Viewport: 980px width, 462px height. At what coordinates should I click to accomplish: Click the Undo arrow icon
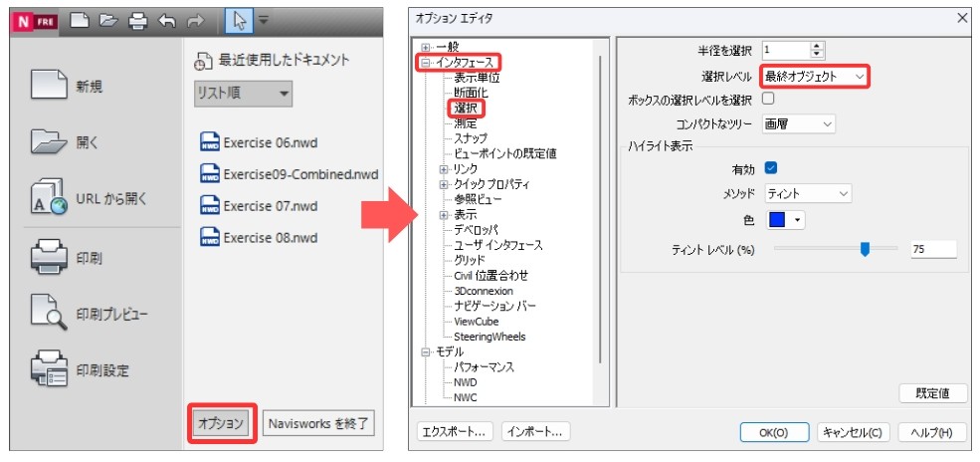167,21
